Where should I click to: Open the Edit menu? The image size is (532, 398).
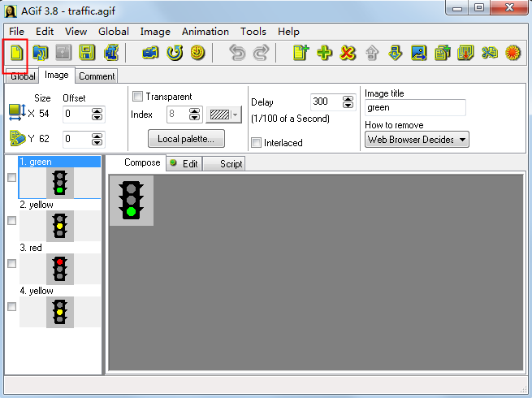point(45,32)
